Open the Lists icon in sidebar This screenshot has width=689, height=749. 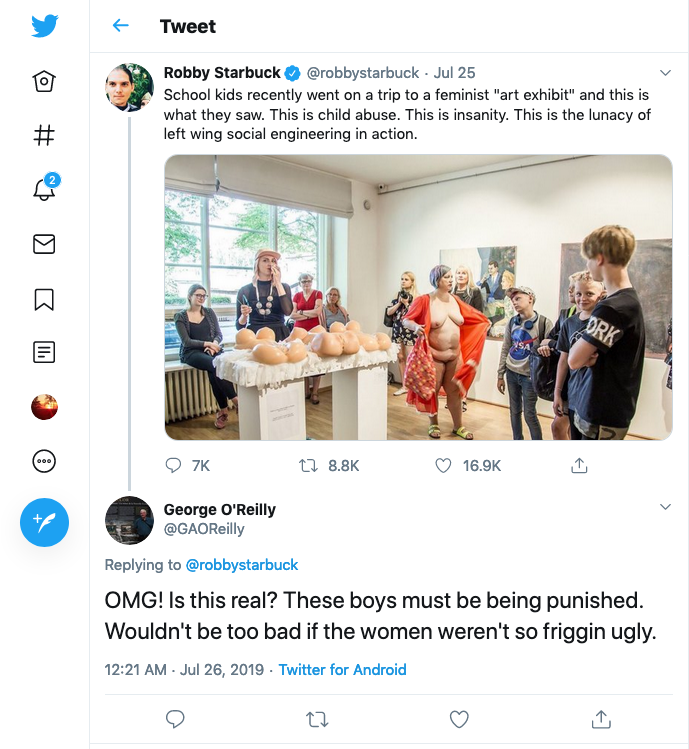44,352
